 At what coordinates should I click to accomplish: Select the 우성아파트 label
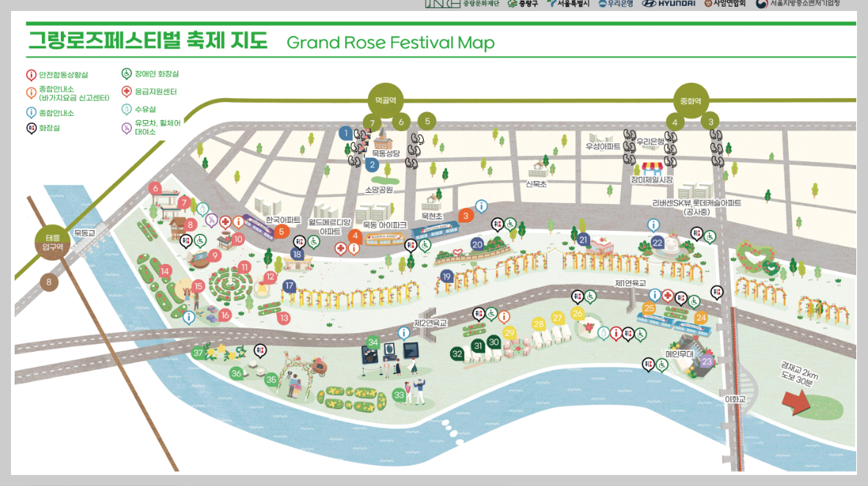tap(603, 147)
